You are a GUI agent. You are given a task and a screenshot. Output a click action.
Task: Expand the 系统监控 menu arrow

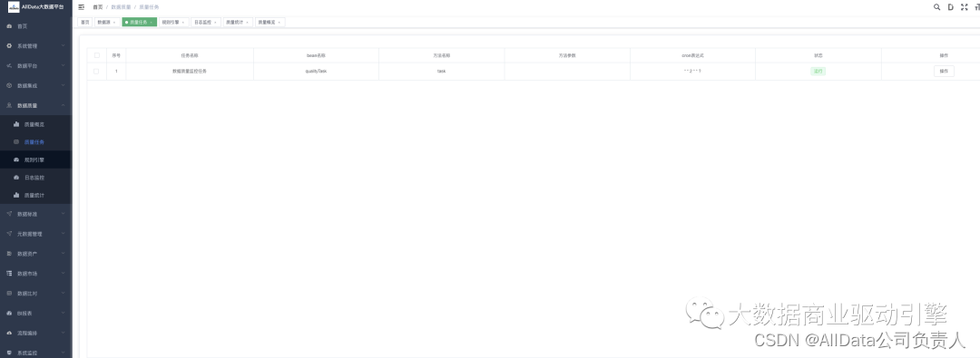(64, 353)
